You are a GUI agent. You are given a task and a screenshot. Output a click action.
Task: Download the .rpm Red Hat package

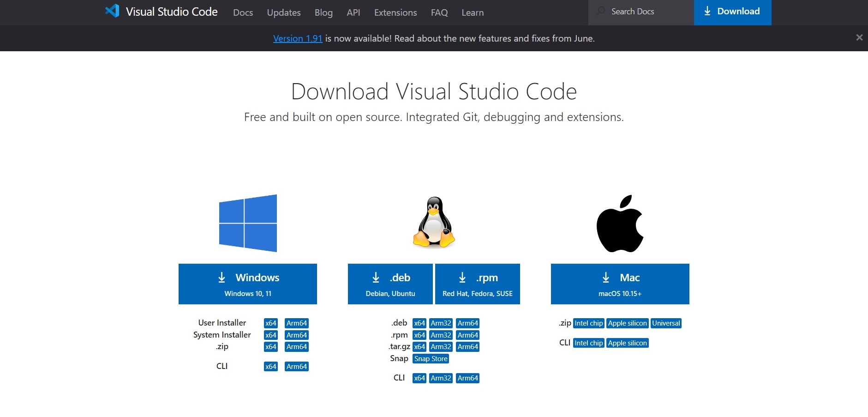point(478,284)
